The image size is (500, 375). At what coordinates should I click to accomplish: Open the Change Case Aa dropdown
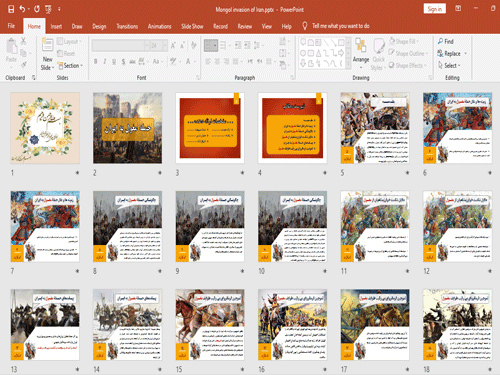click(157, 62)
